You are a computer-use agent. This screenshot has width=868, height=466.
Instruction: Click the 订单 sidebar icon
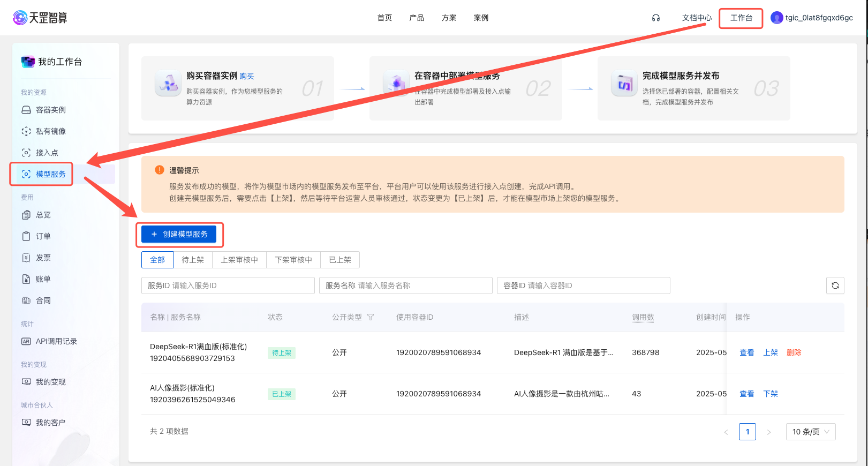click(x=26, y=236)
